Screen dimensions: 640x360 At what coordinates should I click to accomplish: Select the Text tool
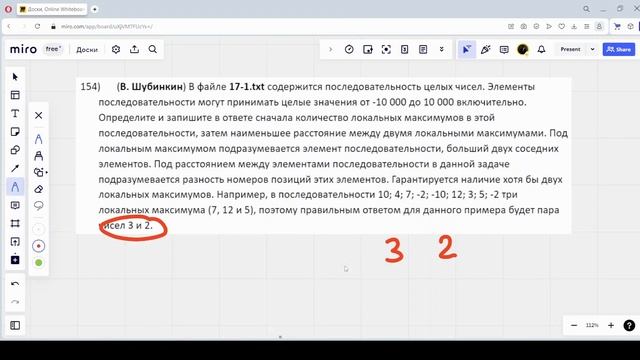15,113
